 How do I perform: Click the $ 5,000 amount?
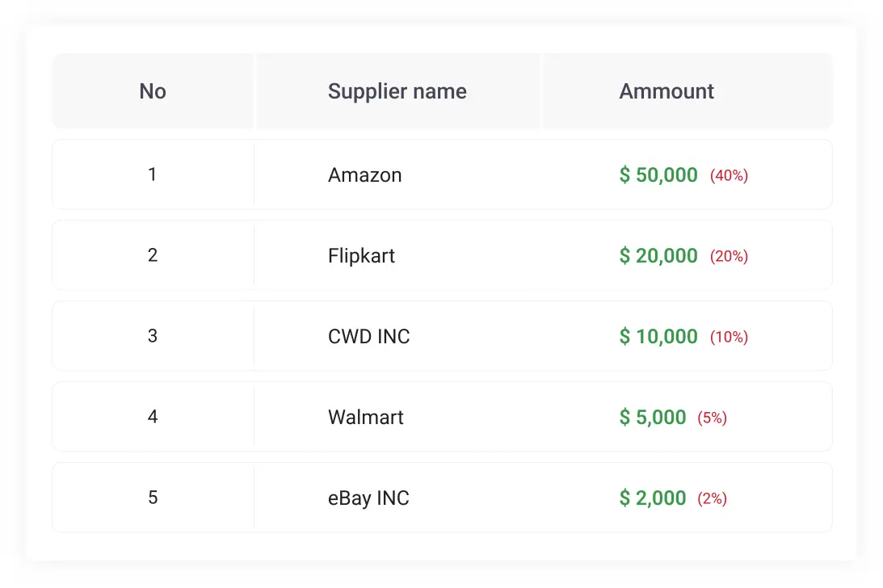pyautogui.click(x=653, y=418)
